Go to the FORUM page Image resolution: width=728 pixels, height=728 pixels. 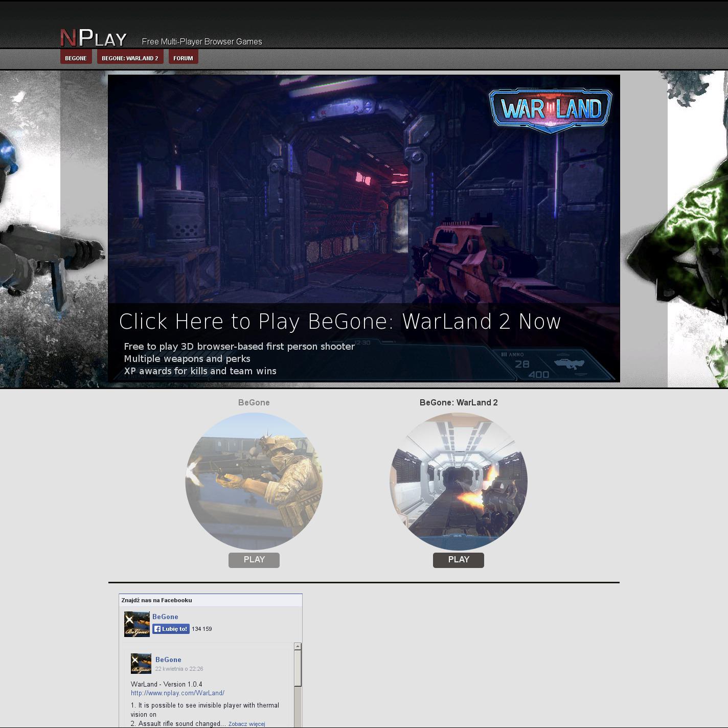point(183,58)
